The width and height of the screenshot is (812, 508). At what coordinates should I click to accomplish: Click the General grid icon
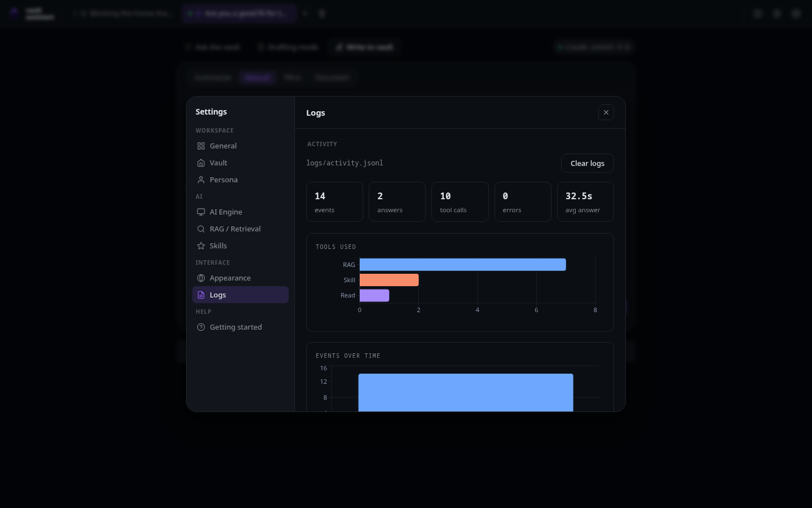click(x=201, y=146)
